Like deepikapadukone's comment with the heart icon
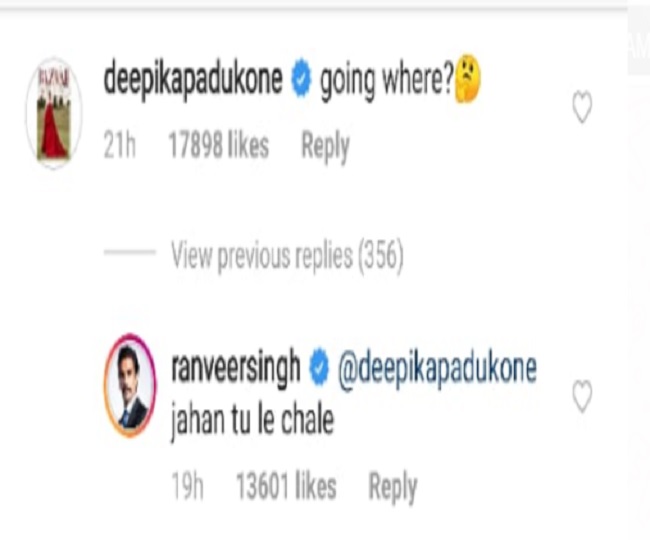 [582, 107]
